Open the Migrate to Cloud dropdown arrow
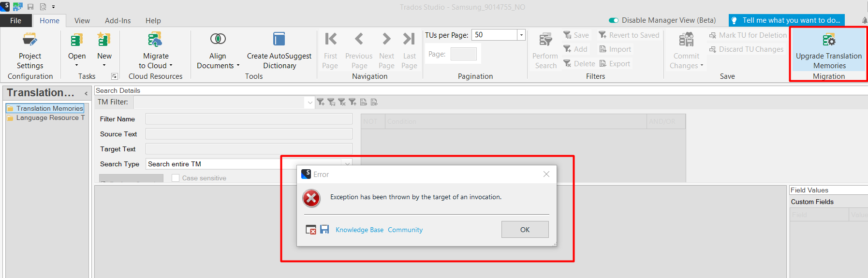 171,65
